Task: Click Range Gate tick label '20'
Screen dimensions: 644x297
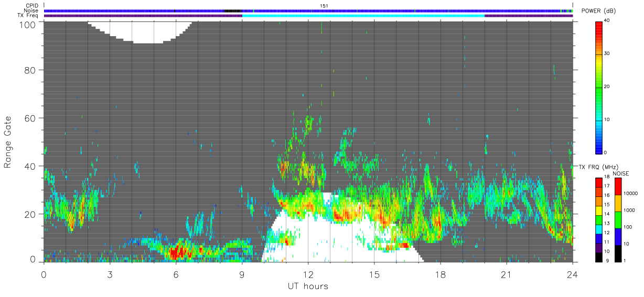Action: (x=30, y=214)
